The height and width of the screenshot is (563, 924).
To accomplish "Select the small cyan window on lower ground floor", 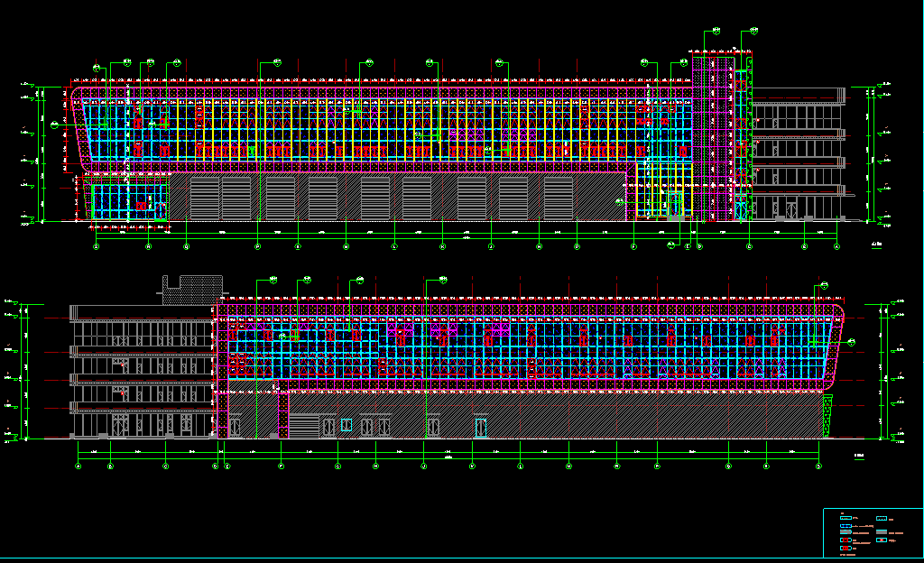I will coord(346,424).
